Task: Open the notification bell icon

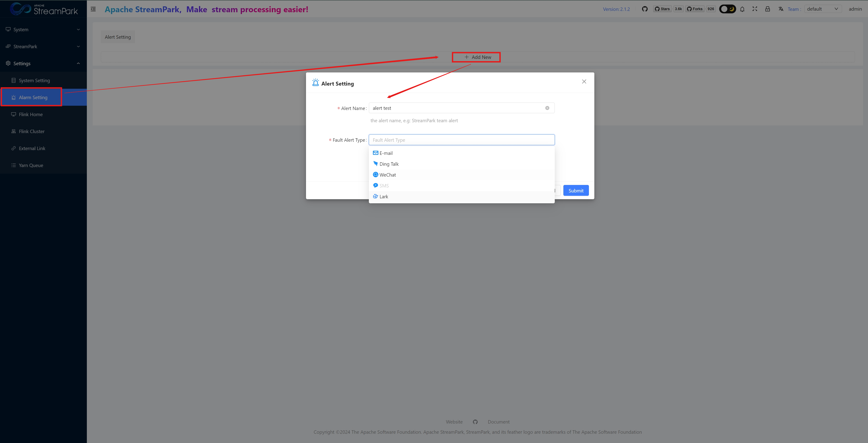Action: (x=742, y=9)
